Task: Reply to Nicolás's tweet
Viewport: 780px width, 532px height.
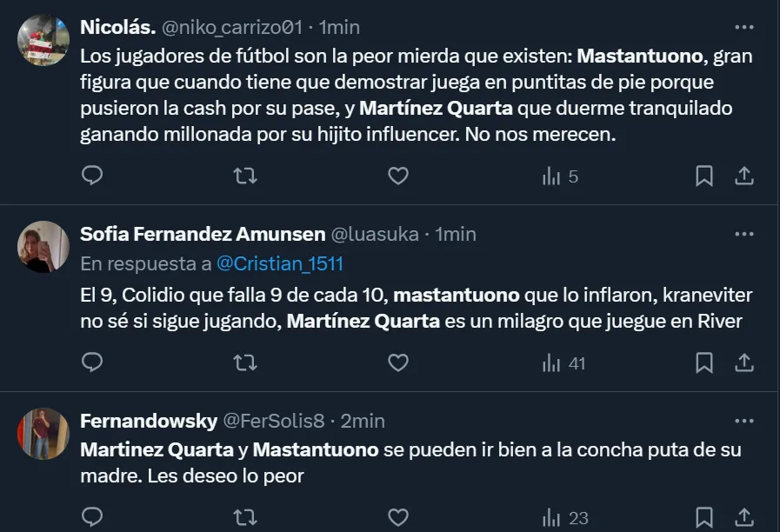Action: coord(92,176)
